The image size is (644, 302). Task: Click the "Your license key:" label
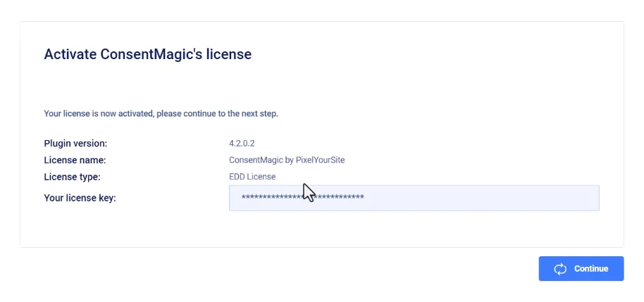80,199
